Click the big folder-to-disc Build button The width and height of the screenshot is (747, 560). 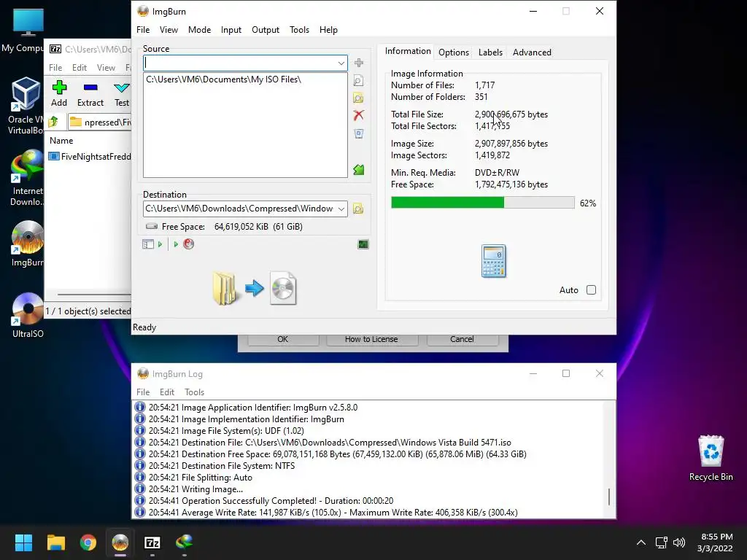point(255,288)
